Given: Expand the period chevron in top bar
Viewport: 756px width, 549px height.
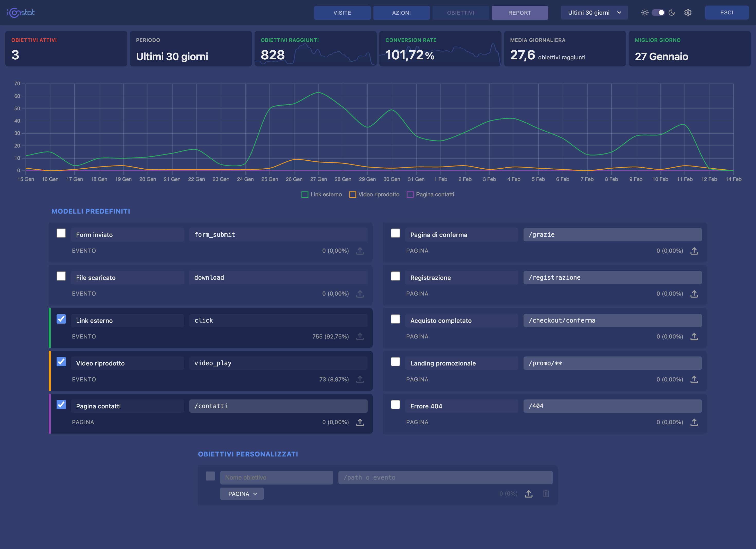Looking at the screenshot, I should [619, 13].
